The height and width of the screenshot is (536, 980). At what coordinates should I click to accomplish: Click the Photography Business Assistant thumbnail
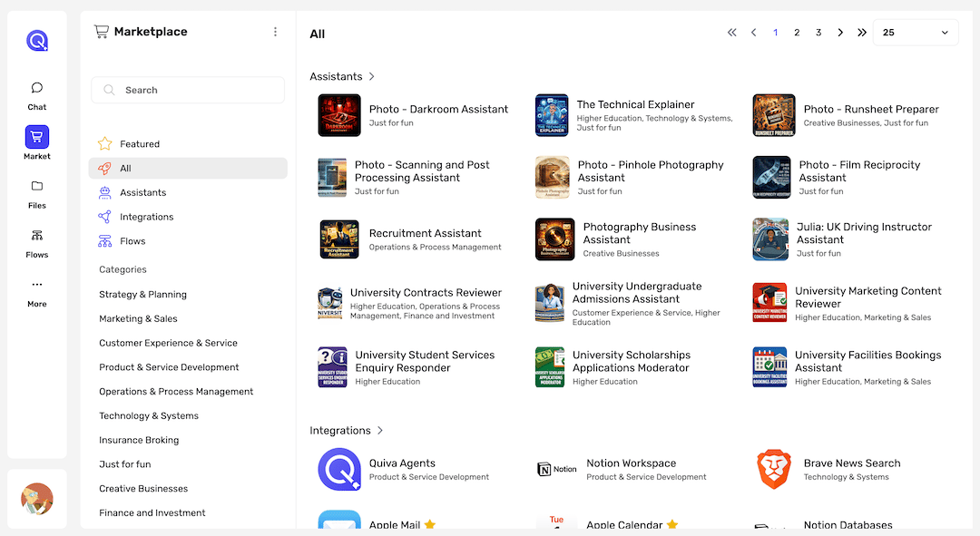[x=555, y=239]
